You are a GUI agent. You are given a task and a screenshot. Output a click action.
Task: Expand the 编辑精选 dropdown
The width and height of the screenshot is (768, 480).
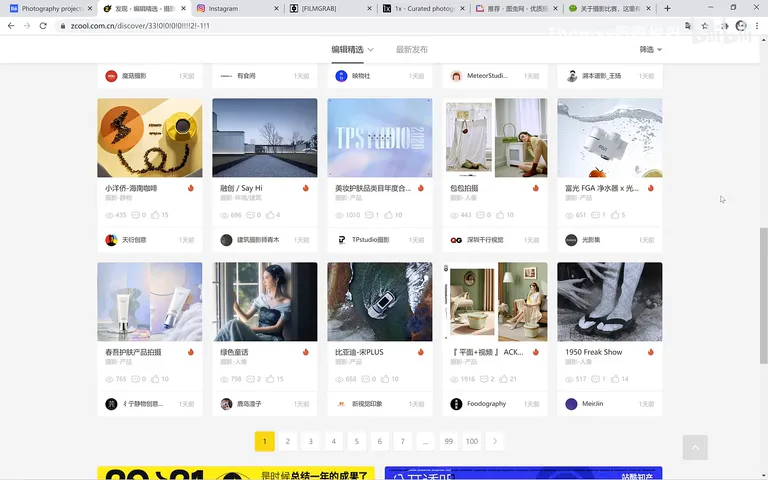pos(352,49)
